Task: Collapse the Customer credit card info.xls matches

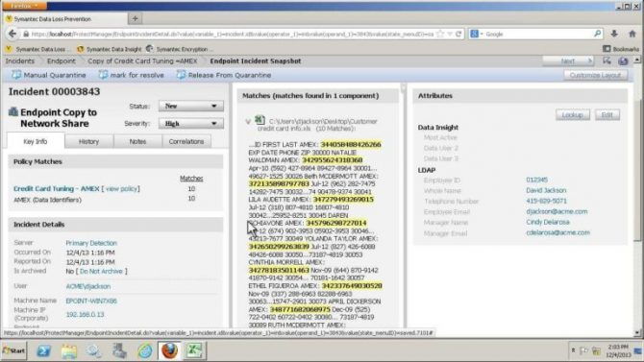Action: coord(248,122)
